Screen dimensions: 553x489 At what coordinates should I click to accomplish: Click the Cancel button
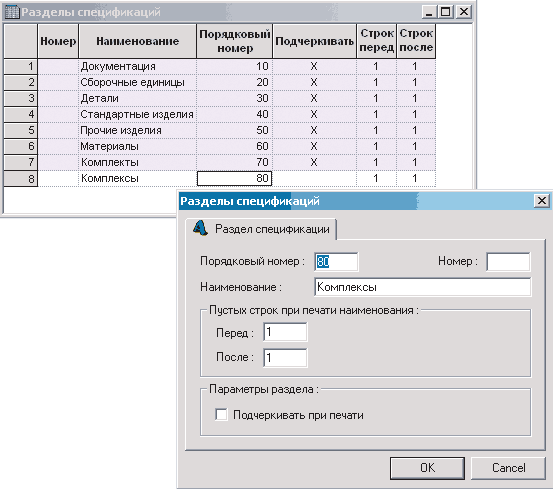pyautogui.click(x=509, y=468)
